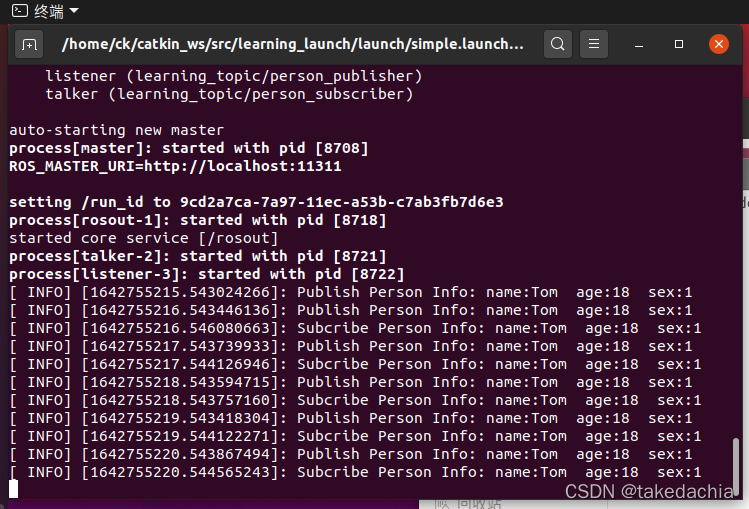This screenshot has width=749, height=509.
Task: Click log line with timestamp 1642755220.543867494
Action: (351, 454)
